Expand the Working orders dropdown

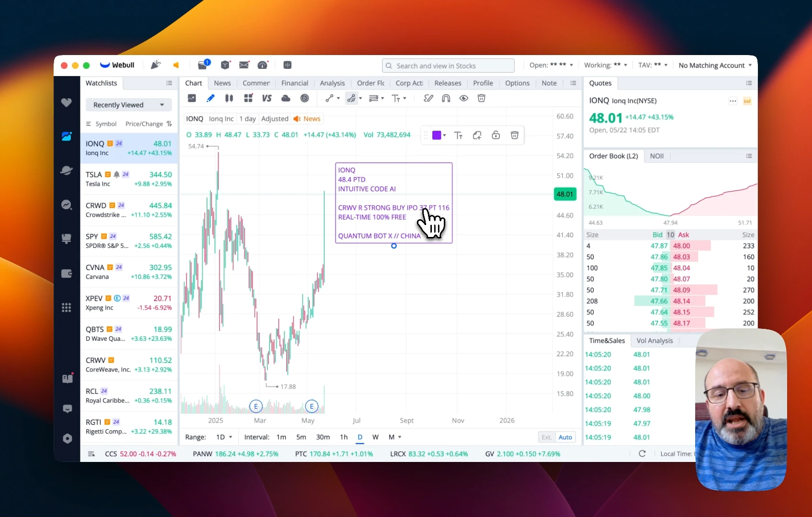pos(606,65)
